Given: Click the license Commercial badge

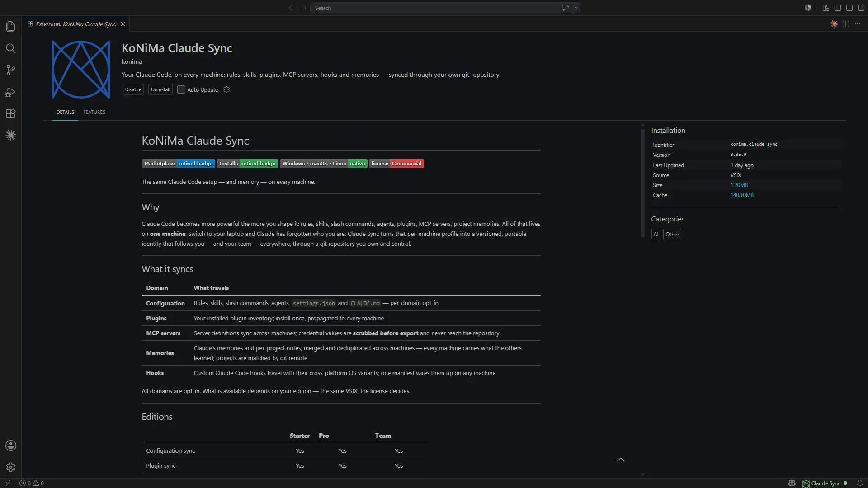Looking at the screenshot, I should pos(396,164).
